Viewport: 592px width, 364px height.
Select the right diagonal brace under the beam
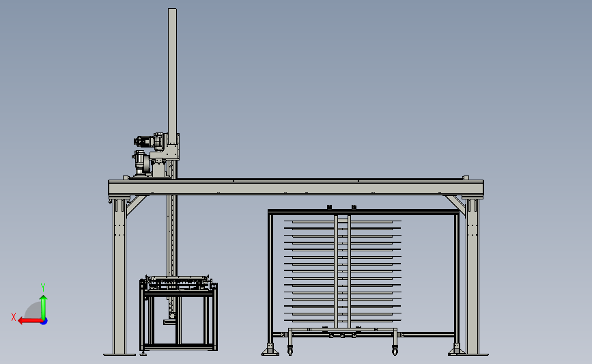(x=455, y=206)
